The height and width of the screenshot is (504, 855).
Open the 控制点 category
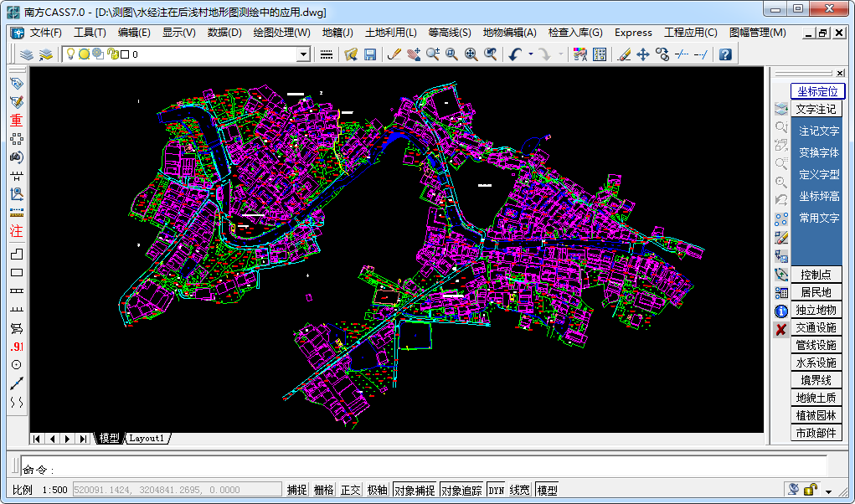pyautogui.click(x=816, y=275)
